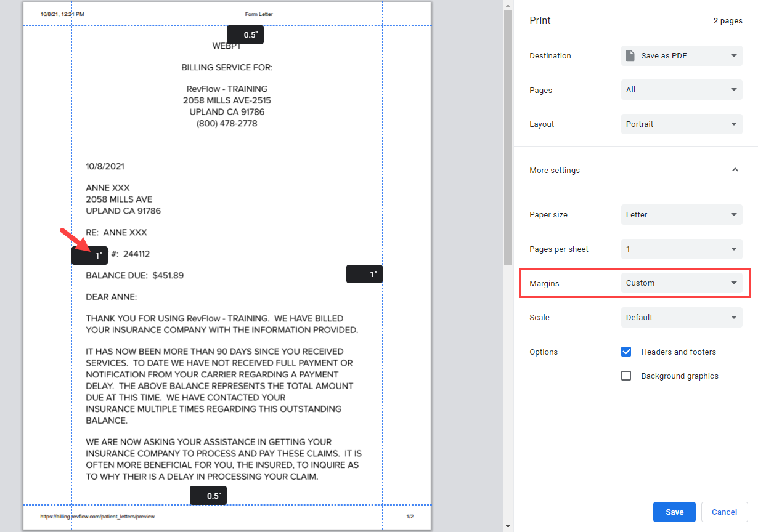Open the Paper size dropdown set to Letter

[x=682, y=215]
